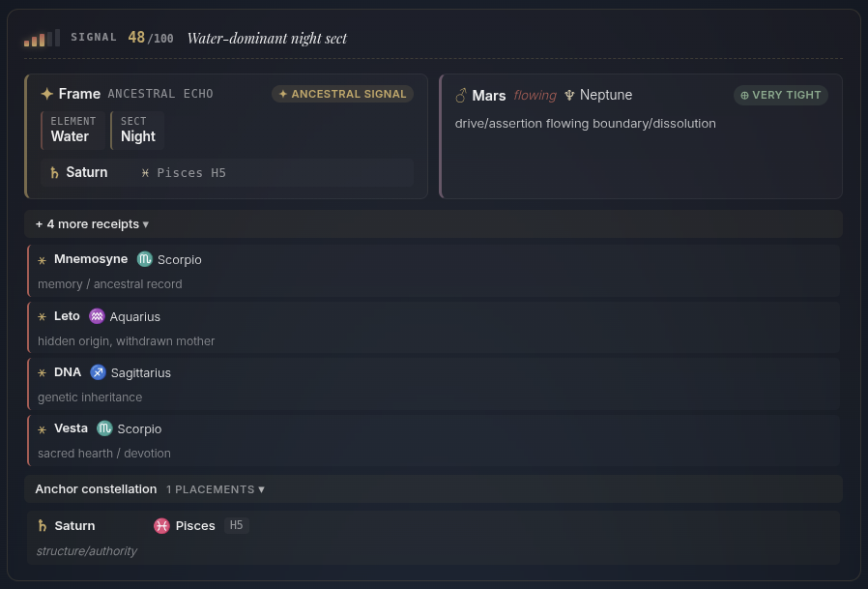868x589 pixels.
Task: Click the SIGNAL label in header
Action: [94, 37]
